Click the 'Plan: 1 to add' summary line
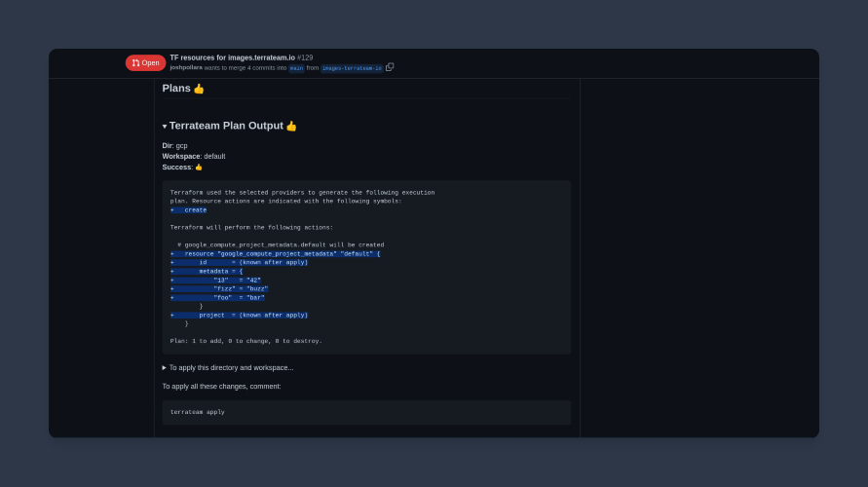Screen dimensions: 868x487 245,341
